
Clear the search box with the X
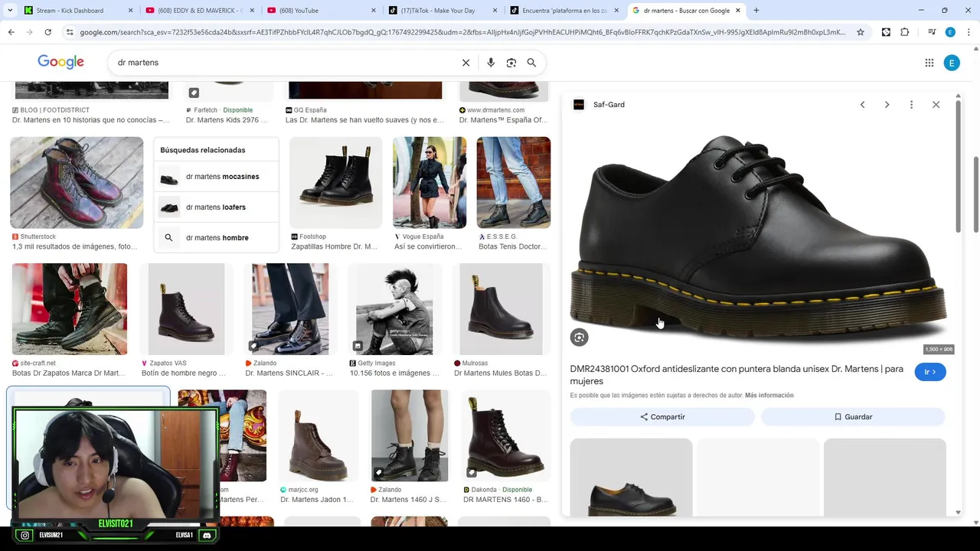coord(465,63)
